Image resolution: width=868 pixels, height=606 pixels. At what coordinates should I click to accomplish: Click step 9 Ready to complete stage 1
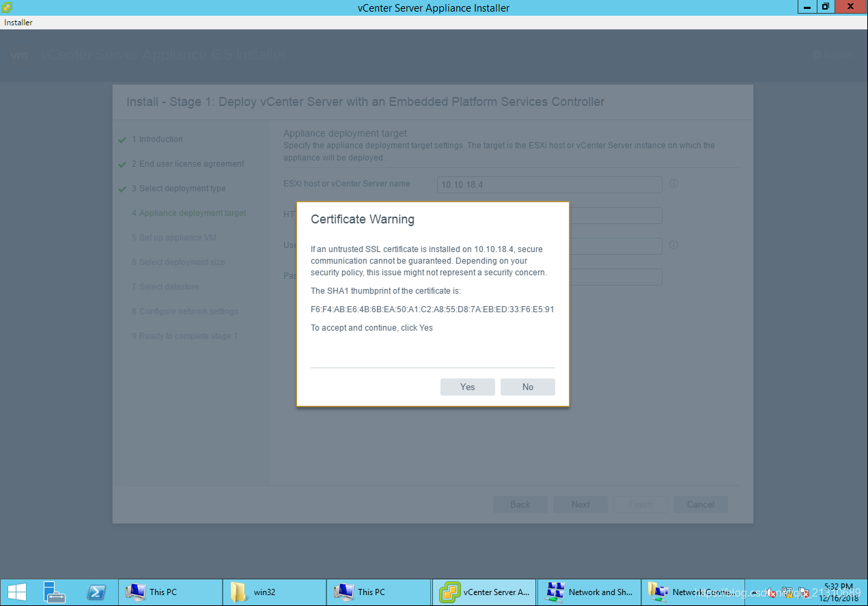pyautogui.click(x=184, y=336)
